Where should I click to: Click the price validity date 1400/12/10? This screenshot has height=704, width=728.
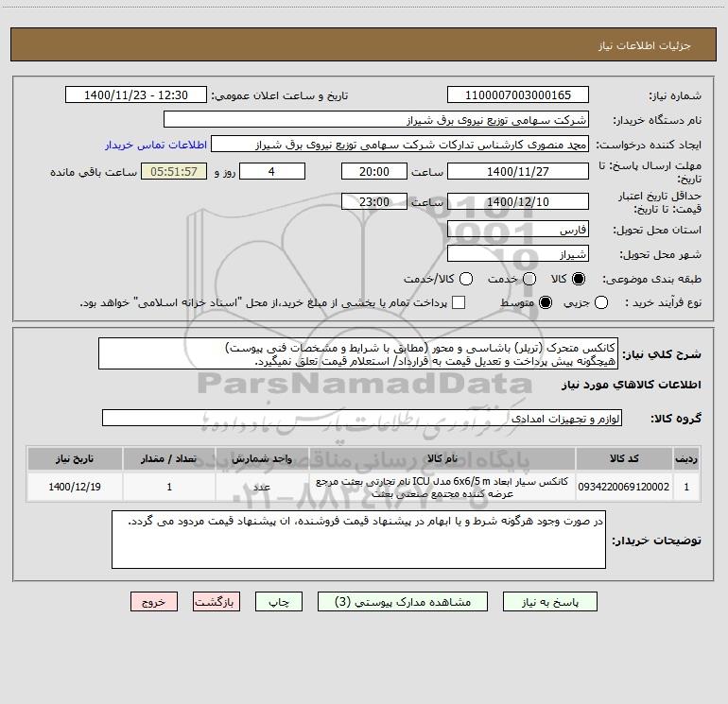coord(518,201)
